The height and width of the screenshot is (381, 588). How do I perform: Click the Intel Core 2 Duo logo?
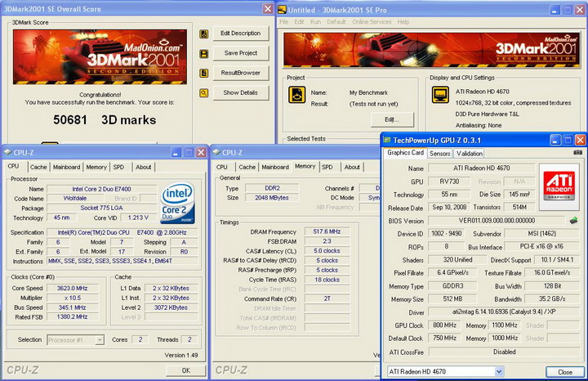[178, 203]
